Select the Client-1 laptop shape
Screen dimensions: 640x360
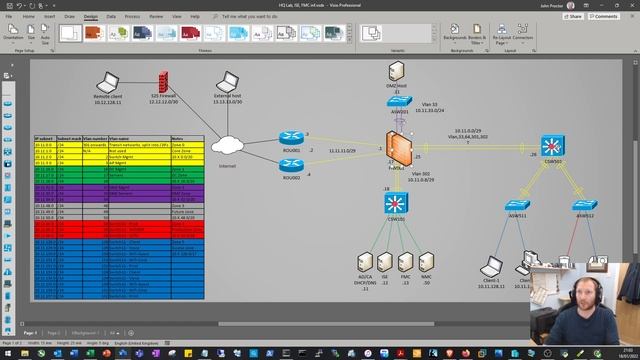coord(491,267)
